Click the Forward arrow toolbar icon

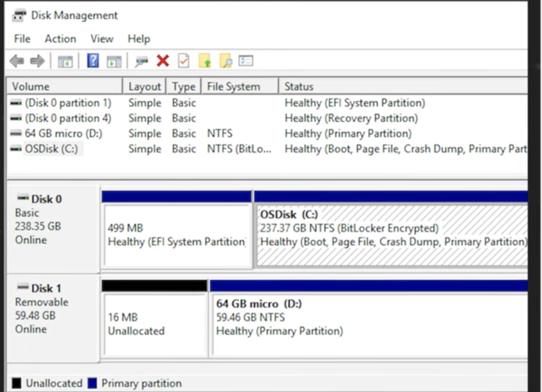[37, 61]
